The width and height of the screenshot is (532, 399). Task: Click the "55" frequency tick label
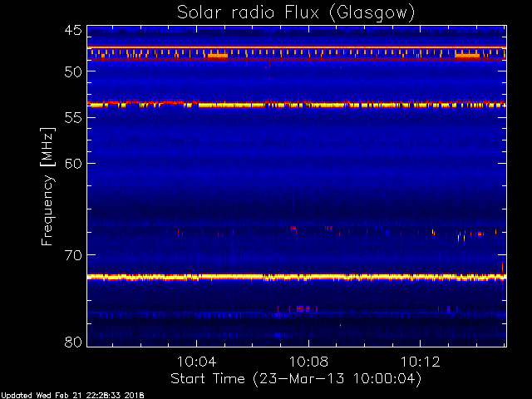click(x=73, y=118)
